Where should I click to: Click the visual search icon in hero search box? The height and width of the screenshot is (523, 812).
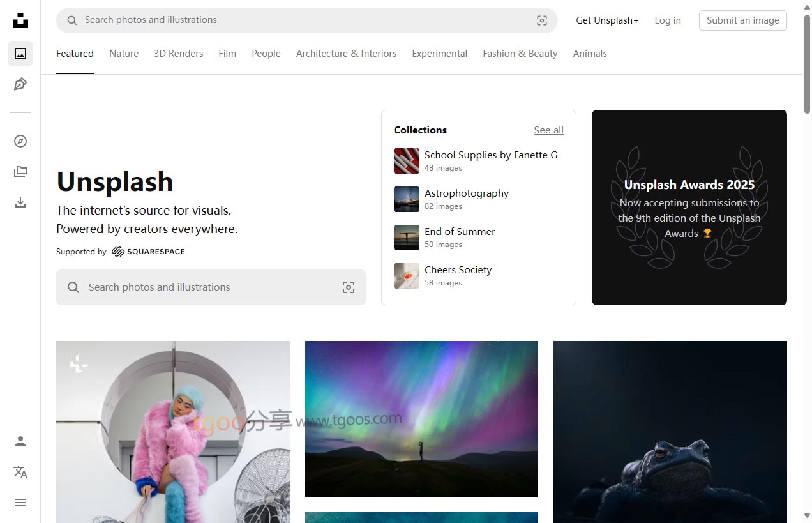(349, 287)
